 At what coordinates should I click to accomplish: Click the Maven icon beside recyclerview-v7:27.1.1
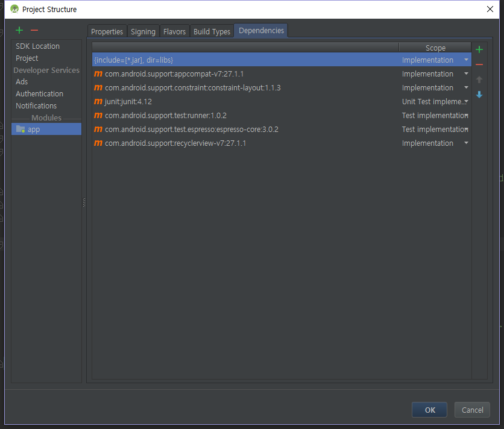98,143
